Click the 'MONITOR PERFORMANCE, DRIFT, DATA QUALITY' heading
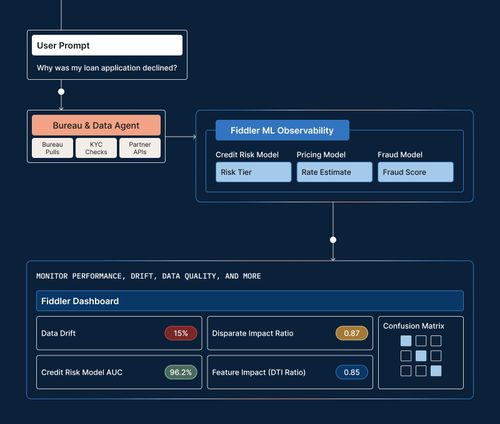The image size is (500, 424). point(148,276)
